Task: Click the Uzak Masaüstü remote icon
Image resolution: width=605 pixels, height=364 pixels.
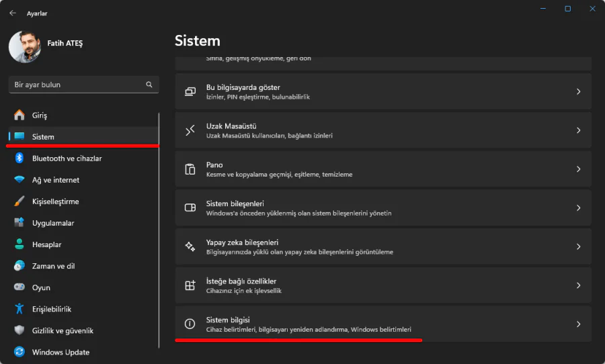Action: pos(190,130)
